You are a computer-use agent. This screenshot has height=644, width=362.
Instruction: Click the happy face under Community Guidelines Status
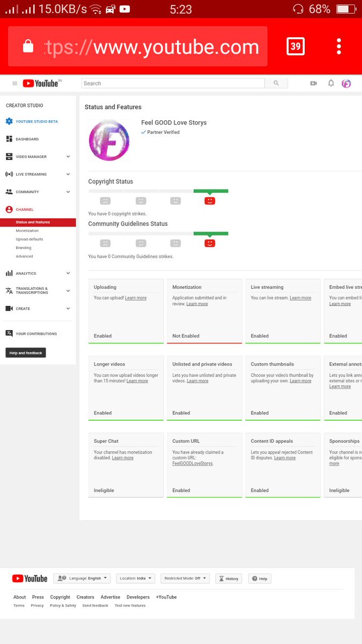pos(210,243)
